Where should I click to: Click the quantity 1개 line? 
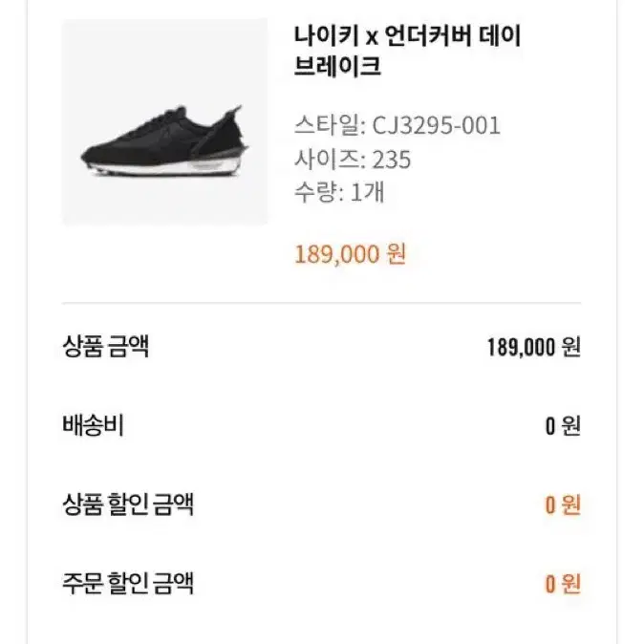(339, 192)
